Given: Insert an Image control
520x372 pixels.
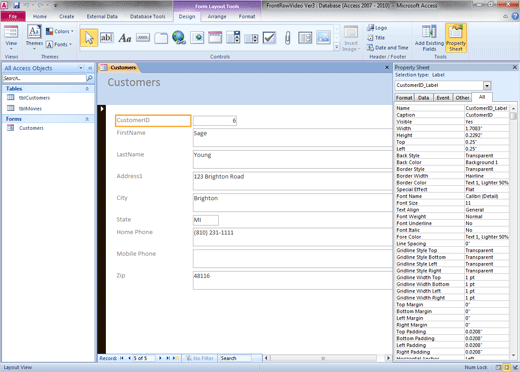Looking at the screenshot, I should (323, 38).
